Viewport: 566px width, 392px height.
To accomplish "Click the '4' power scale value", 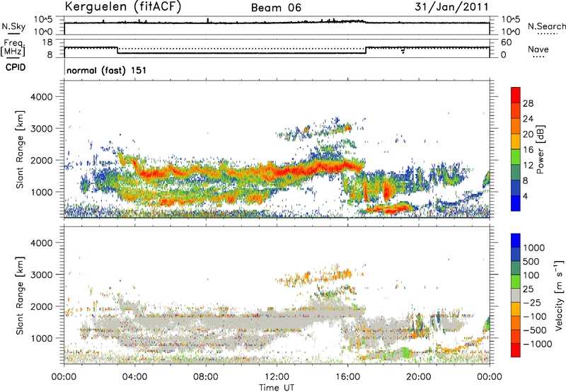I will pyautogui.click(x=526, y=196).
